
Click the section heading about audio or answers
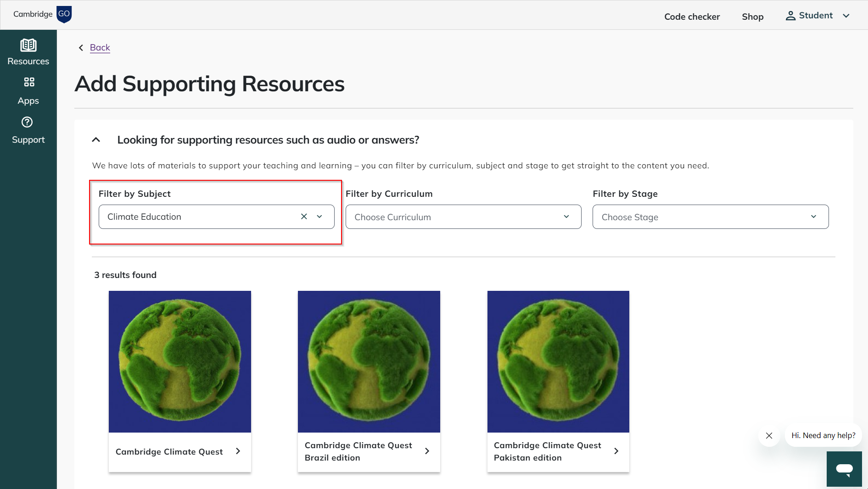coord(268,140)
